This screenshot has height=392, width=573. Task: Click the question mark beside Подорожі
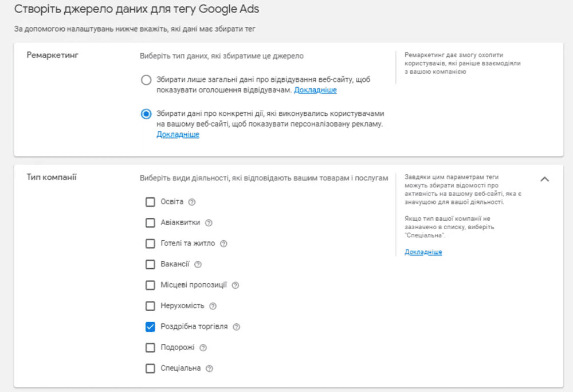203,348
